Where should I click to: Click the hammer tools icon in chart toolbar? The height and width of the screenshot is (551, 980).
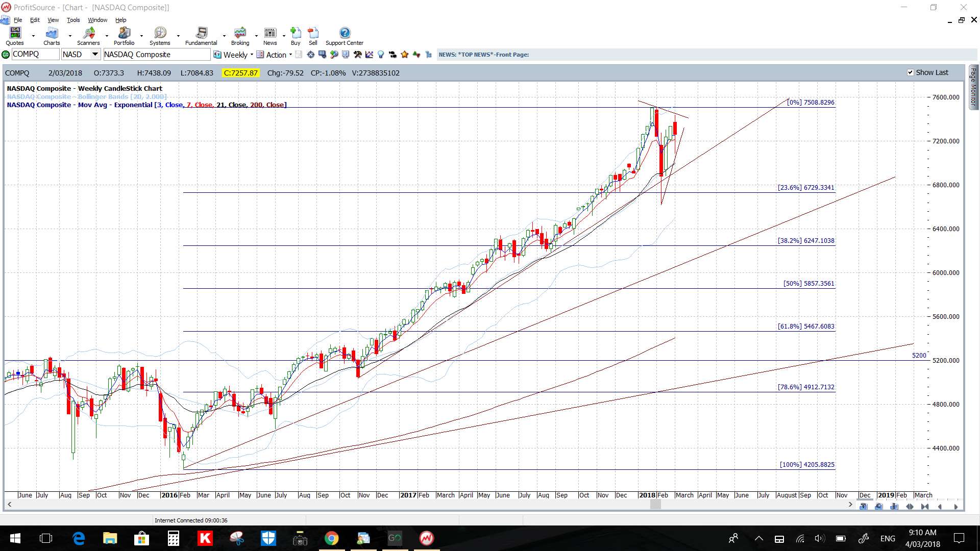(357, 55)
